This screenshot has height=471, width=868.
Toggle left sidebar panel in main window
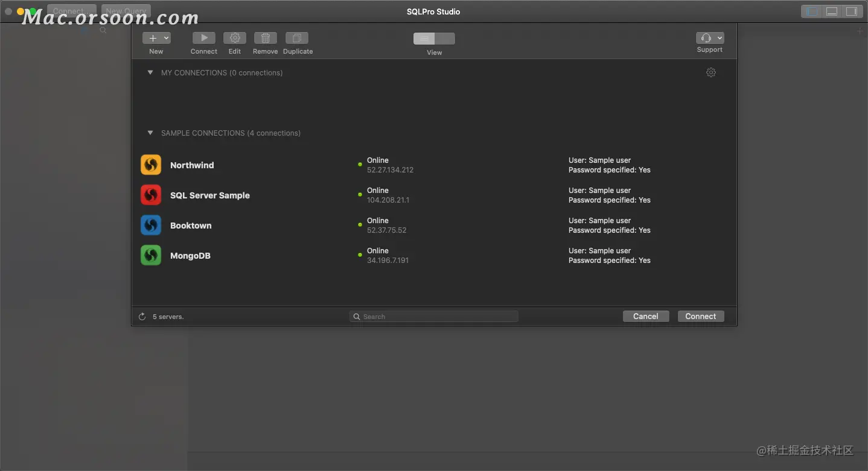tap(812, 11)
